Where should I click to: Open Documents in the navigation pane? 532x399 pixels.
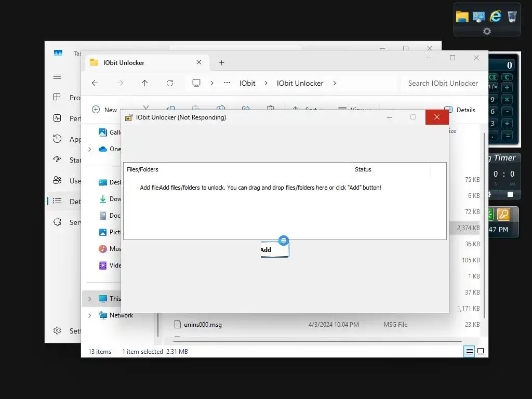click(x=109, y=216)
